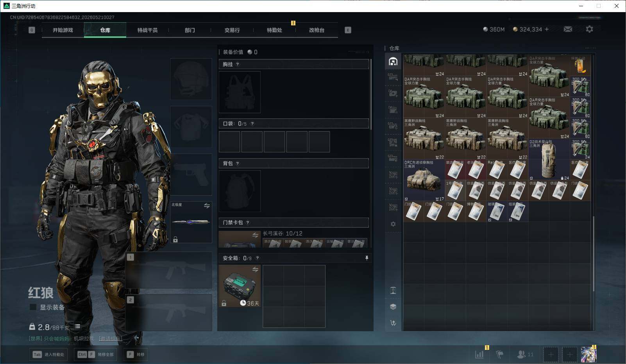
Task: Add a teammate in the right empty squad slot
Action: [570, 355]
